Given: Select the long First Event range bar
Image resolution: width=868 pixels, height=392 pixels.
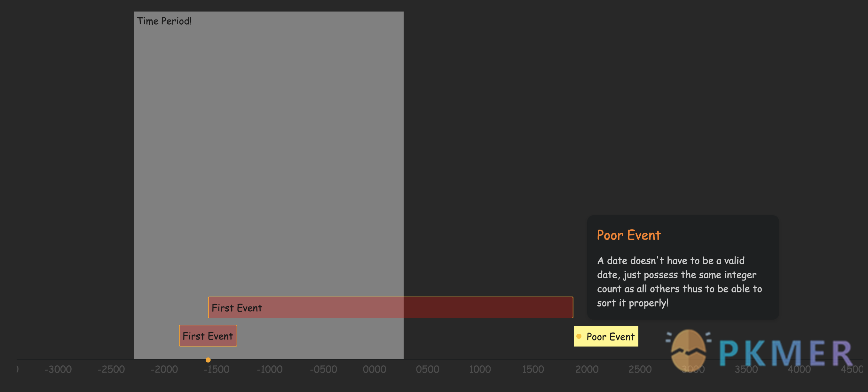Looking at the screenshot, I should pos(390,307).
